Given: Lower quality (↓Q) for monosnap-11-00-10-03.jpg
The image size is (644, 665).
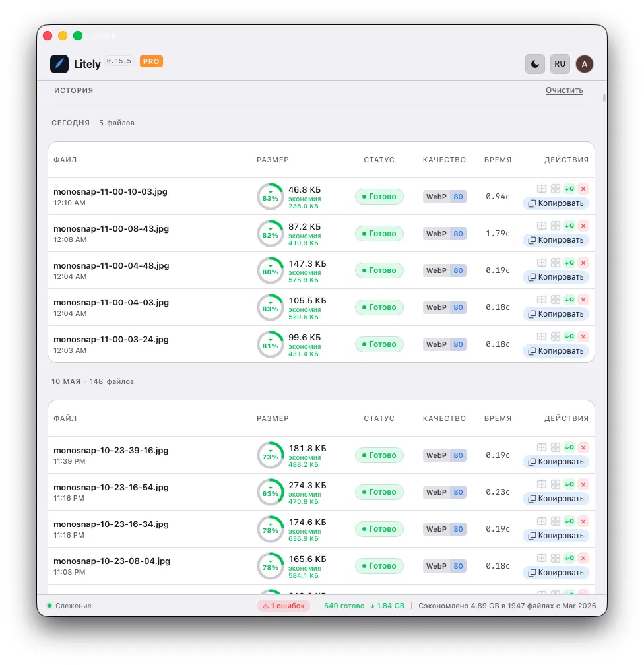Looking at the screenshot, I should tap(569, 189).
